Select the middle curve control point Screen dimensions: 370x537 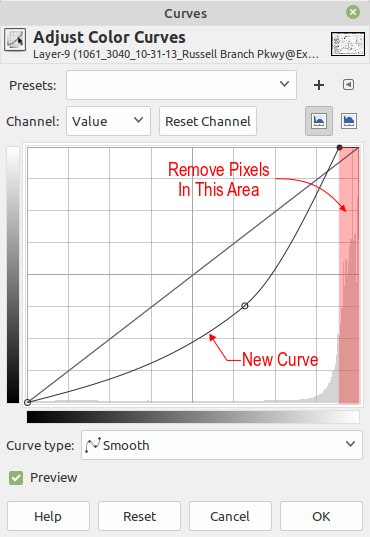[245, 305]
